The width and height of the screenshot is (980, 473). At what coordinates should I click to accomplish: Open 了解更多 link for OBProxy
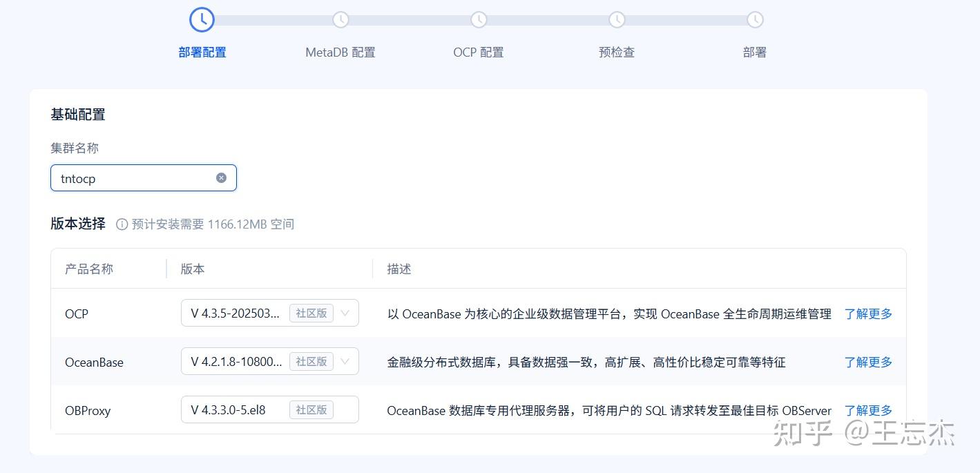click(x=867, y=409)
